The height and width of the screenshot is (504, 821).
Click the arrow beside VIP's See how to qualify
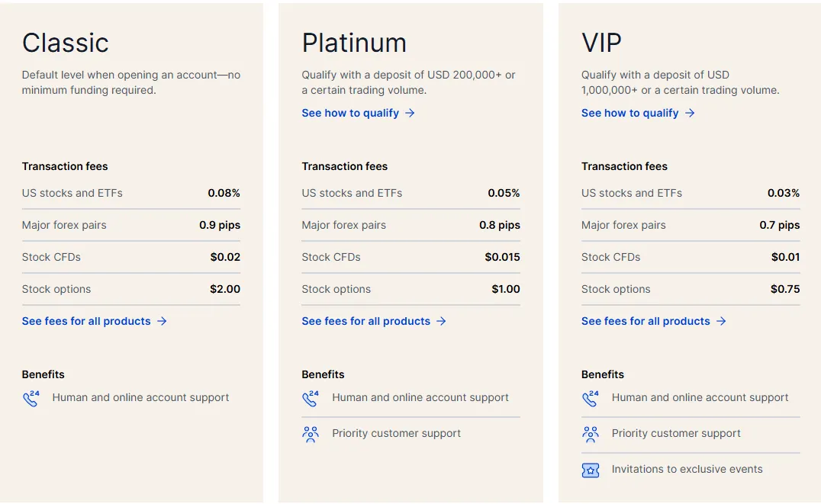(690, 113)
